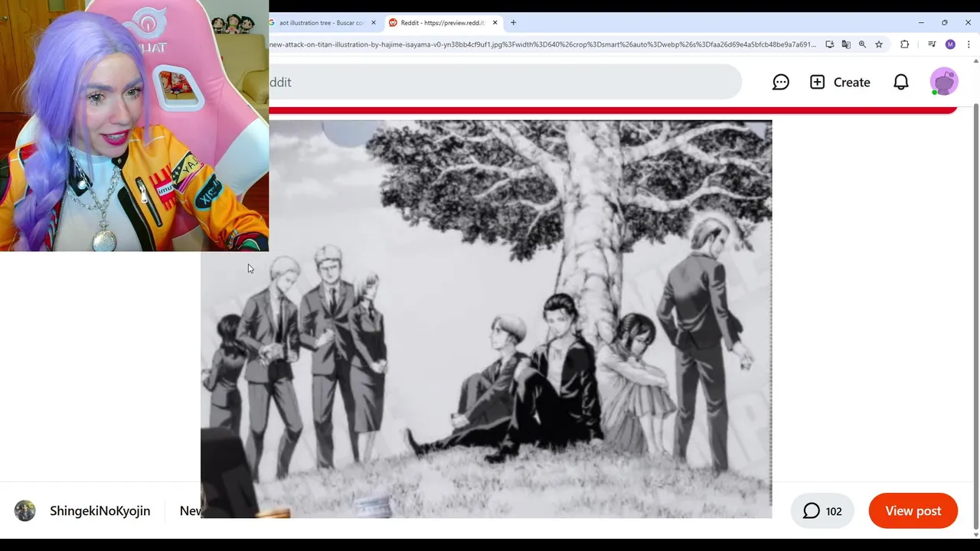Screen dimensions: 980x551
Task: Open a new browser tab
Action: 514,23
